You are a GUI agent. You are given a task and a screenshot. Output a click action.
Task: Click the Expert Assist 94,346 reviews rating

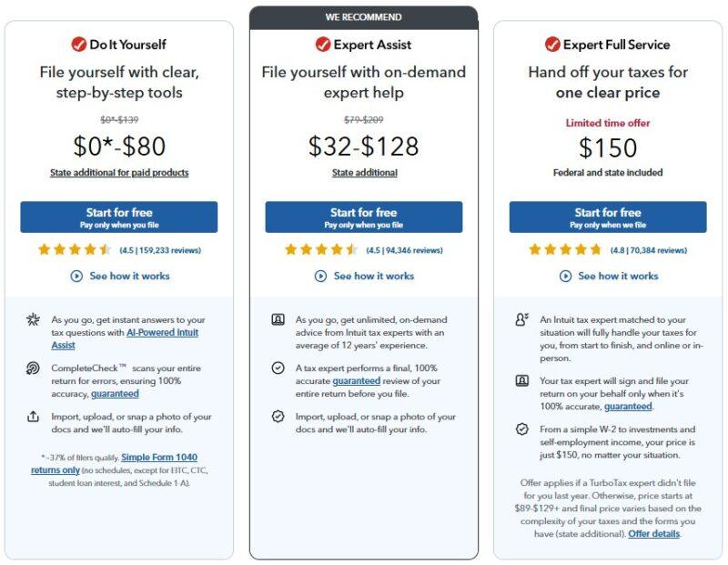[x=404, y=250]
